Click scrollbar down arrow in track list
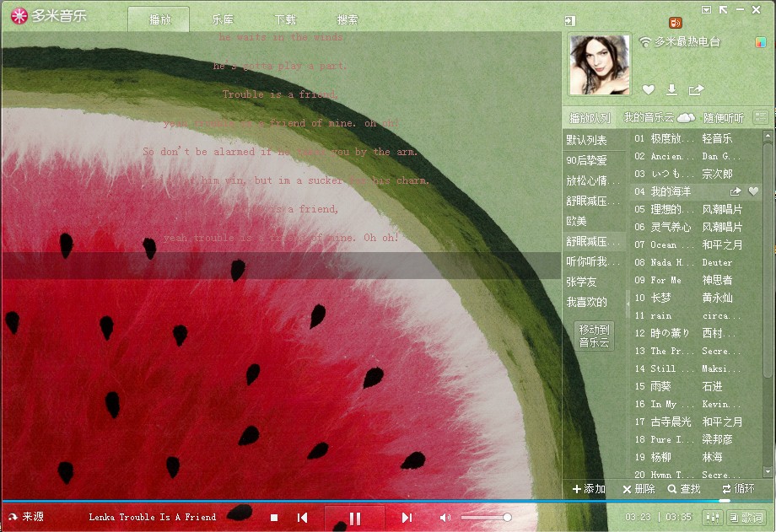Viewport: 776px width, 532px height. pos(768,473)
